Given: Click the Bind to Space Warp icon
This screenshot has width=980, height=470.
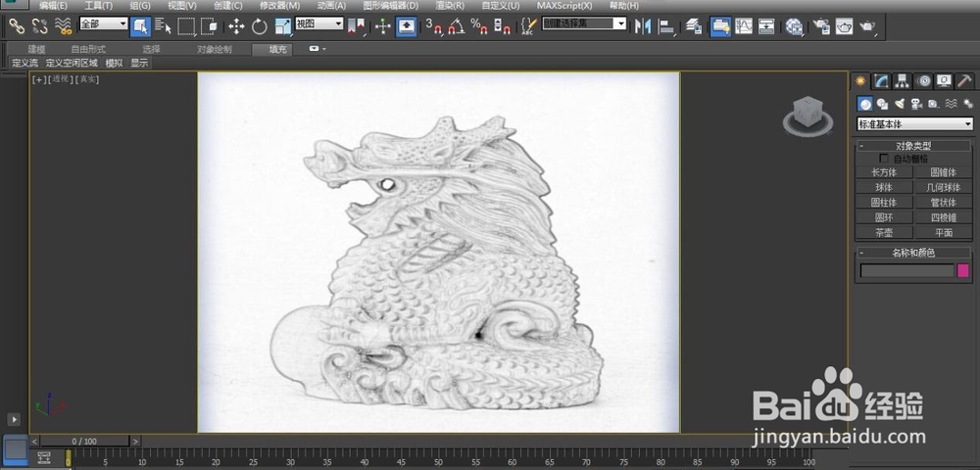Looking at the screenshot, I should point(63,26).
